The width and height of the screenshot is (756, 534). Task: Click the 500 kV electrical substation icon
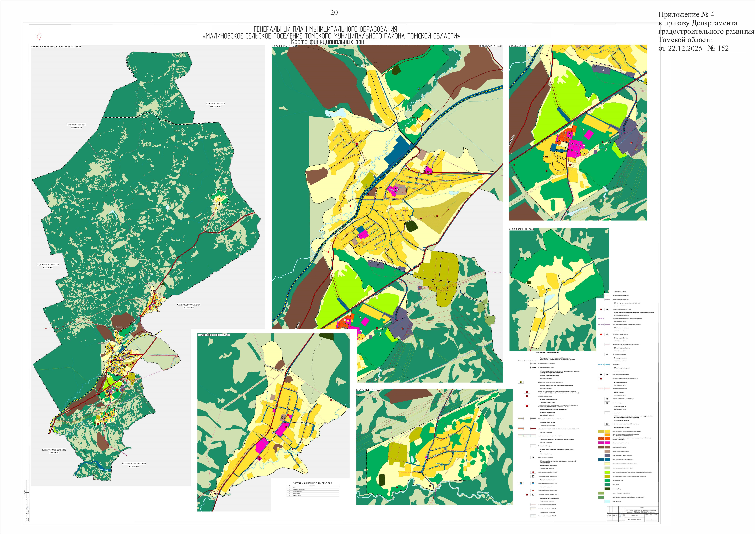click(x=533, y=472)
